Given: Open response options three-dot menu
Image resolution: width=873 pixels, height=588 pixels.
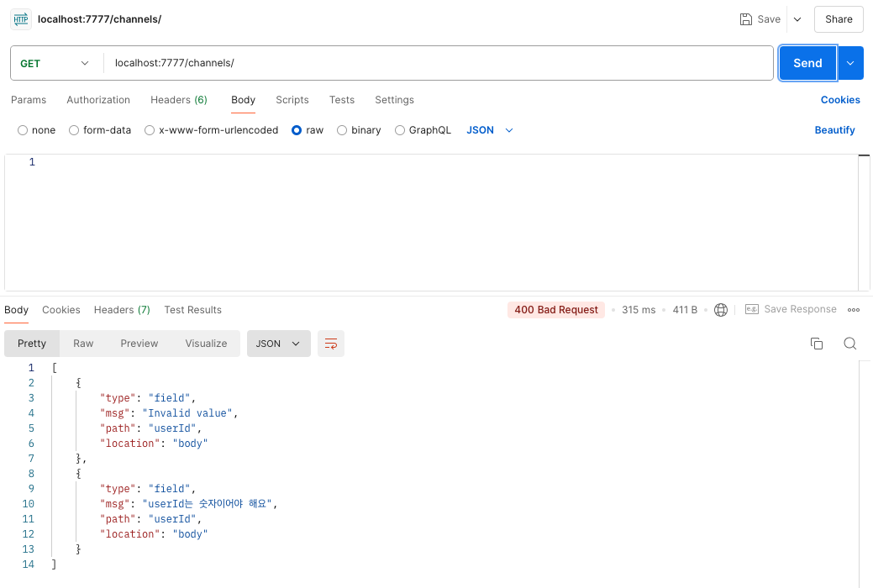Looking at the screenshot, I should [854, 310].
